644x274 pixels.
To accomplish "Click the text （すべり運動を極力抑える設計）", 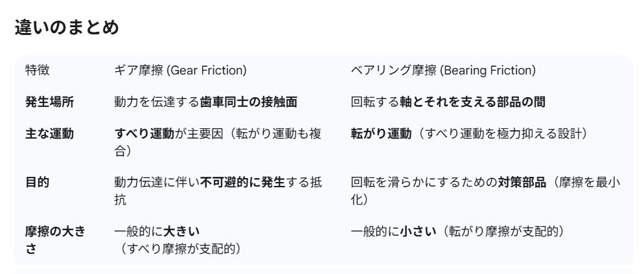I will click(x=499, y=134).
